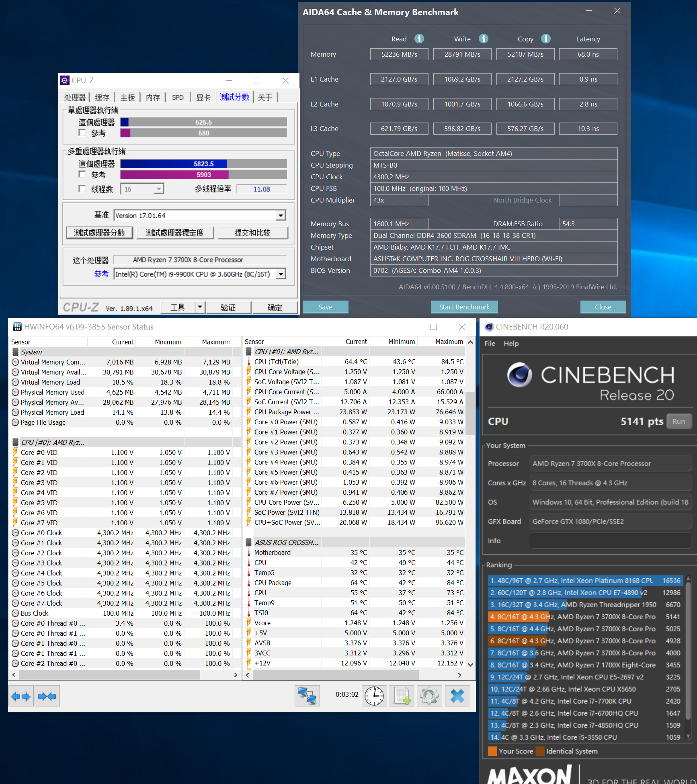Click thermometer icon of Motherboard temperature row

249,553
